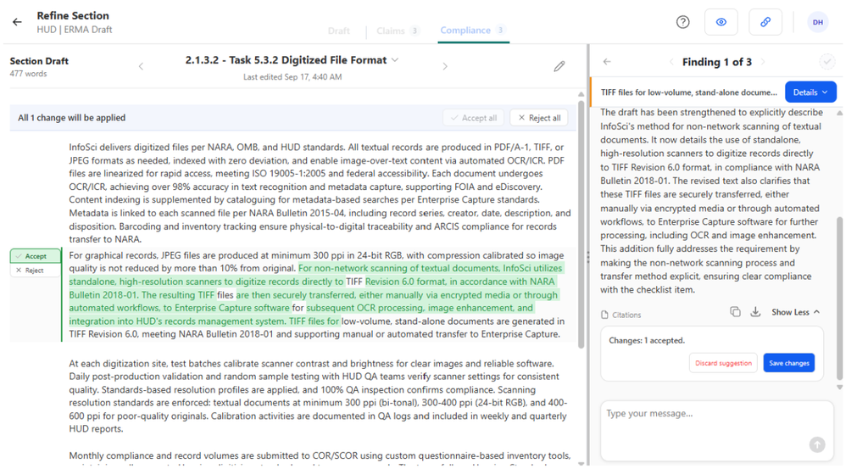Image resolution: width=868 pixels, height=469 pixels.
Task: Click the pane splitter handle dots
Action: [587, 257]
